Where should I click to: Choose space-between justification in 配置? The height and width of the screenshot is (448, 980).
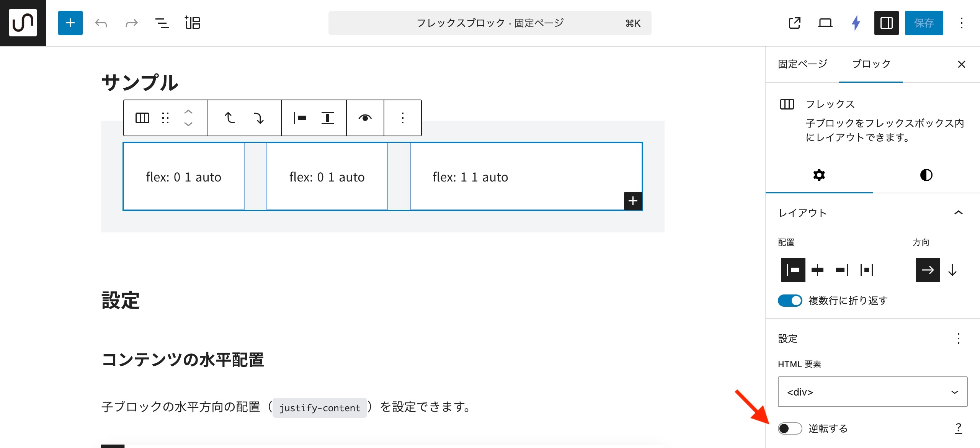coord(866,270)
